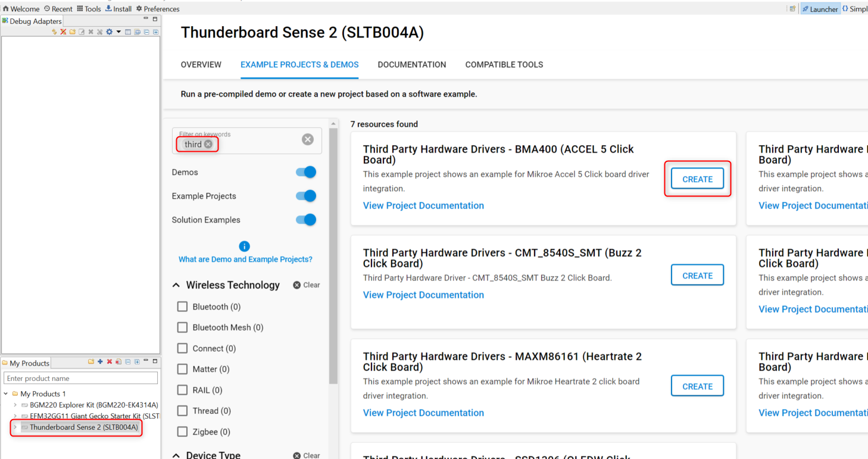Check the Connect (0) checkbox

(x=182, y=348)
